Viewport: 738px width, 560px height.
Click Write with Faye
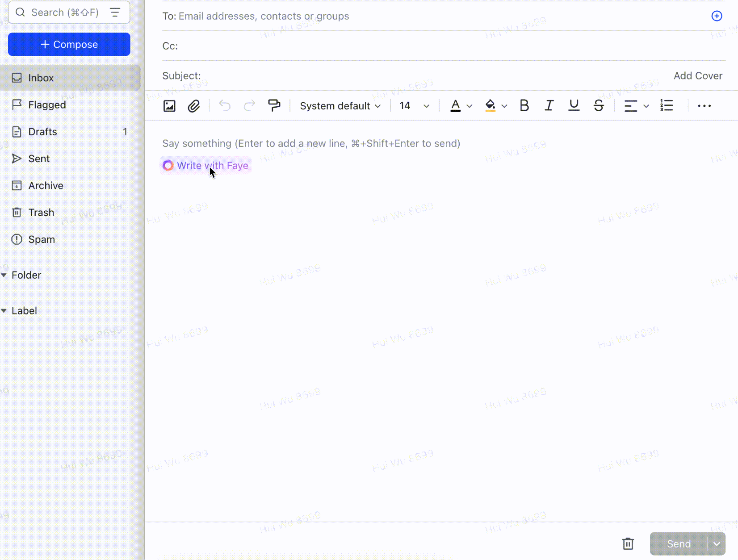[x=205, y=166]
